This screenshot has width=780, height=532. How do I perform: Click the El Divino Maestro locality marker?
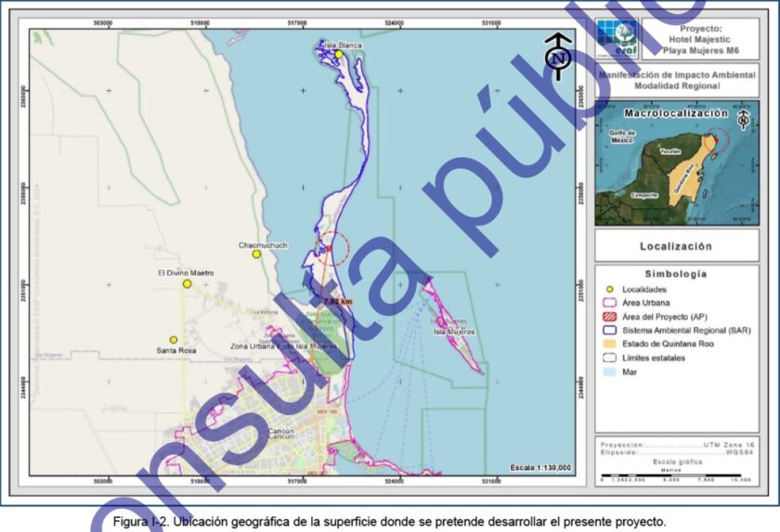[187, 284]
